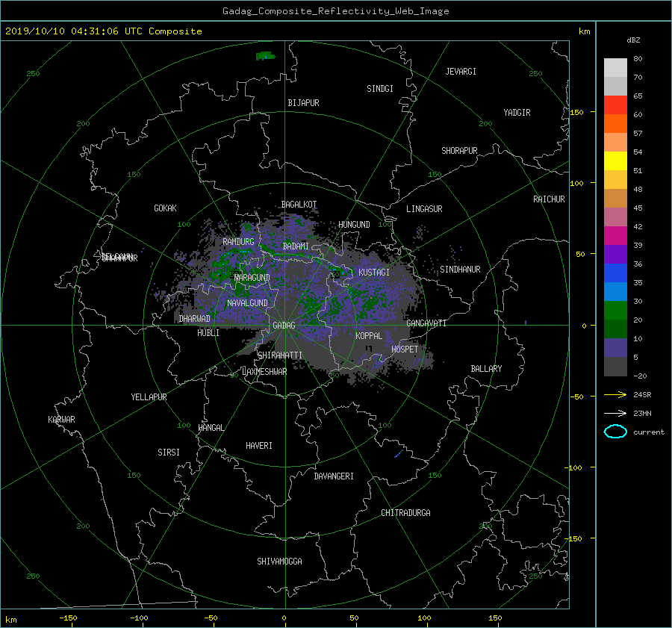Viewport: 672px width, 628px height.
Task: Click the green echo patch north of Bijapur
Action: 265,56
